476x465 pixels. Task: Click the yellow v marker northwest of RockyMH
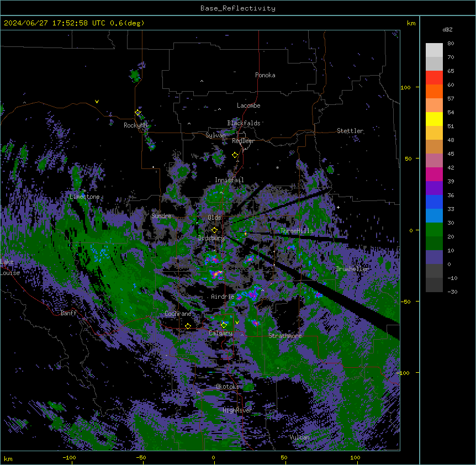[x=97, y=102]
